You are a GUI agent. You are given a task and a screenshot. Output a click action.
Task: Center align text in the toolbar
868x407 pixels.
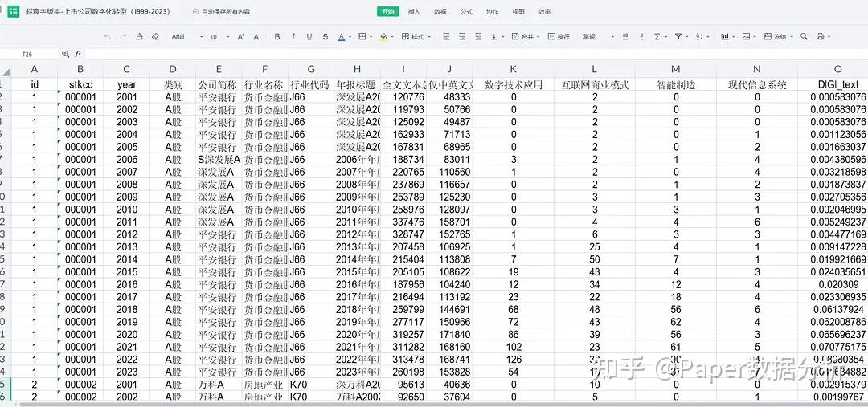[462, 36]
